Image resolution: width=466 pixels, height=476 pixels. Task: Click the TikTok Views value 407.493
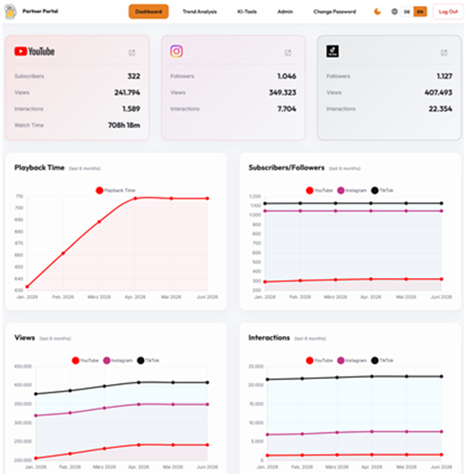pos(439,92)
